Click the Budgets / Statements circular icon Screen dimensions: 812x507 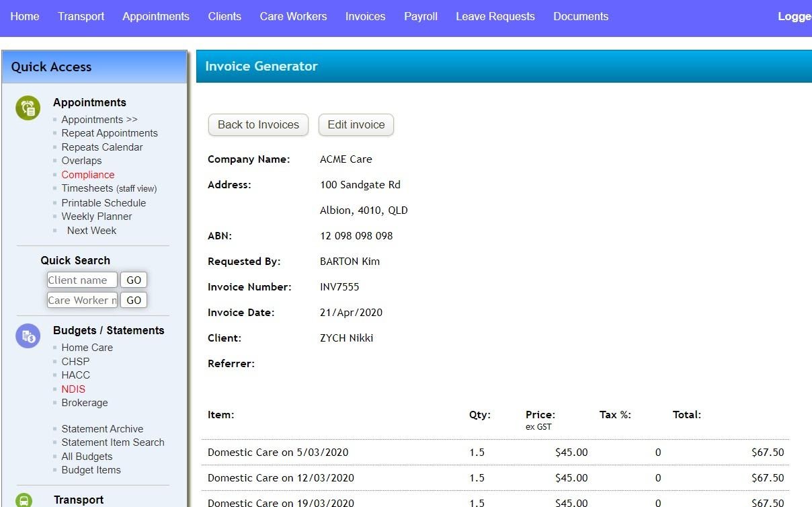[28, 336]
